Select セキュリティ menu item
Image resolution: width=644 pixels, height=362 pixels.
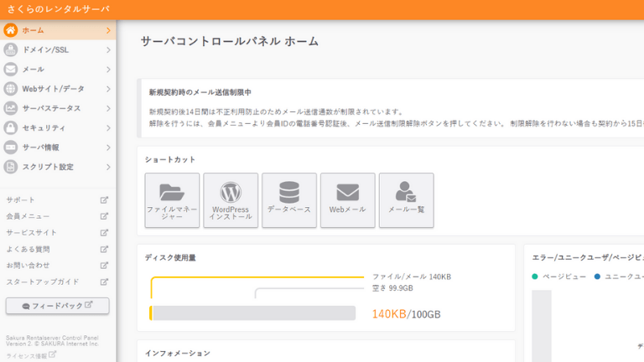(58, 127)
